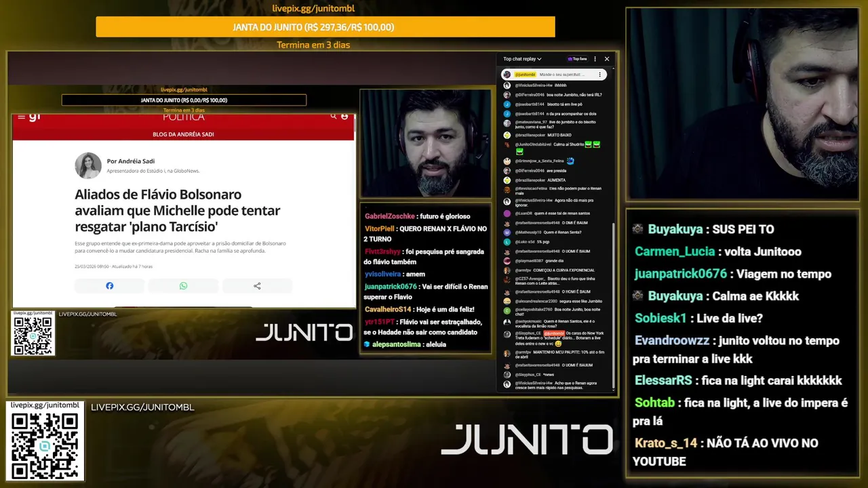This screenshot has height=488, width=868.
Task: Click @brazilianspoker's avatar on the MUITO BAIXO message
Action: [507, 135]
